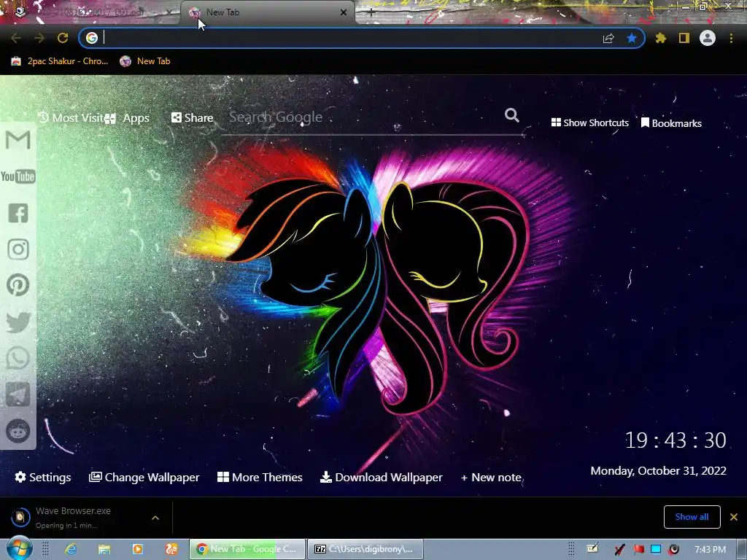Image resolution: width=747 pixels, height=560 pixels.
Task: Open Most Visited sites list
Action: (71, 117)
